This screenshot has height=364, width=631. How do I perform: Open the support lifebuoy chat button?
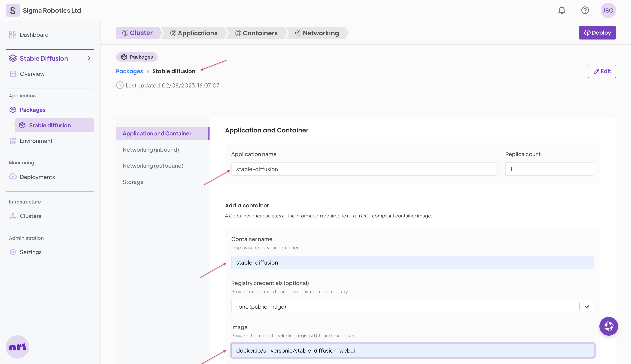coord(608,326)
